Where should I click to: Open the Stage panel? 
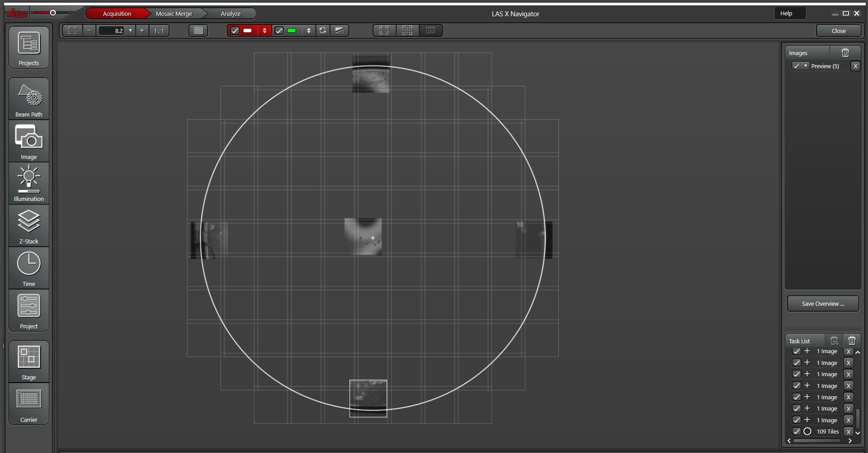[x=28, y=362]
